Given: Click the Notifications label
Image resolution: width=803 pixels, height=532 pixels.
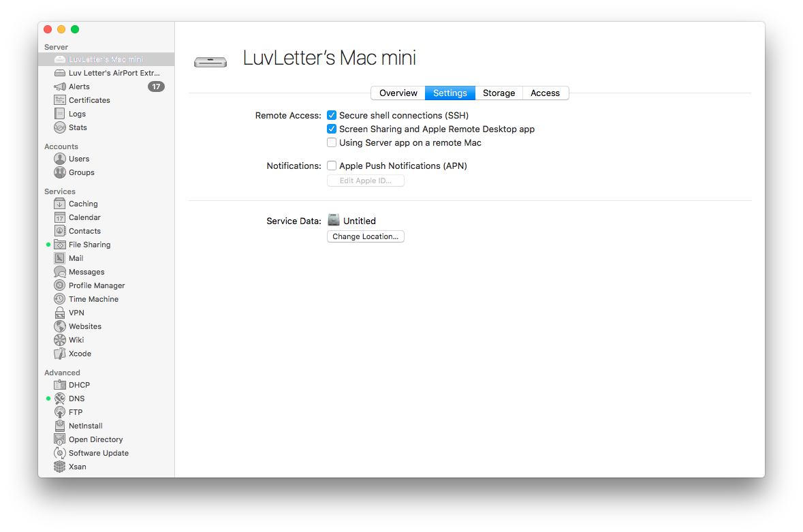Looking at the screenshot, I should tap(294, 166).
